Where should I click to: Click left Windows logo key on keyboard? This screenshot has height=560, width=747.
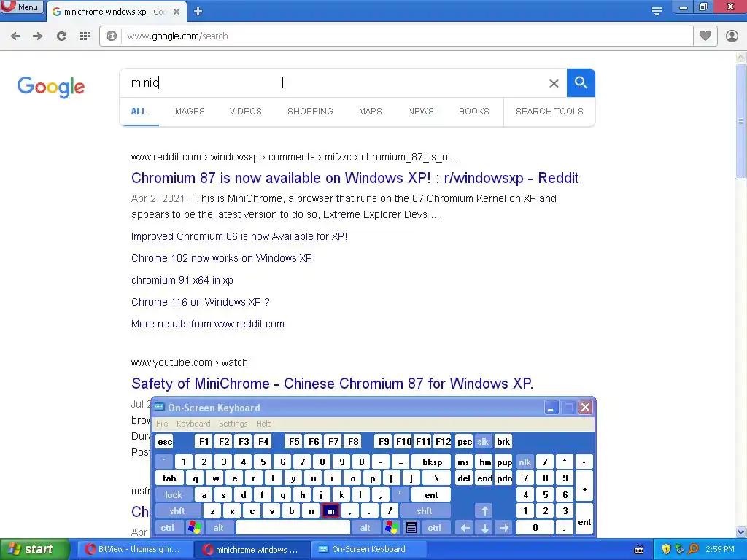[x=194, y=528]
